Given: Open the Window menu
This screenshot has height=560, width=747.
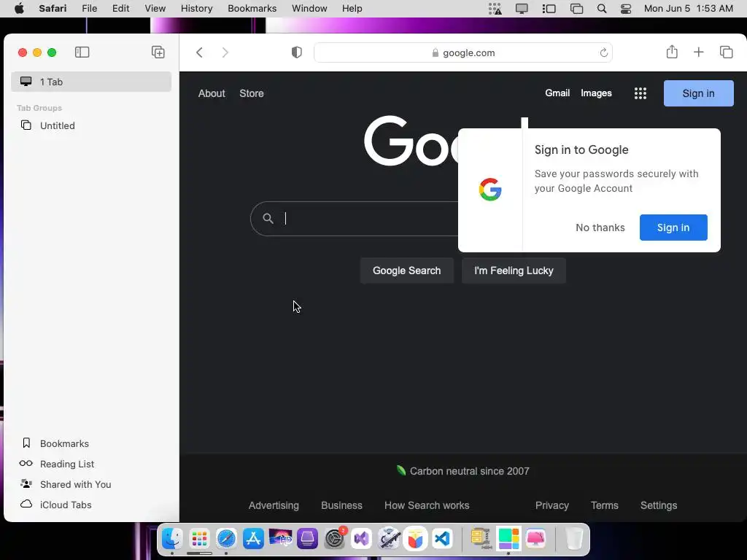Looking at the screenshot, I should coord(309,9).
